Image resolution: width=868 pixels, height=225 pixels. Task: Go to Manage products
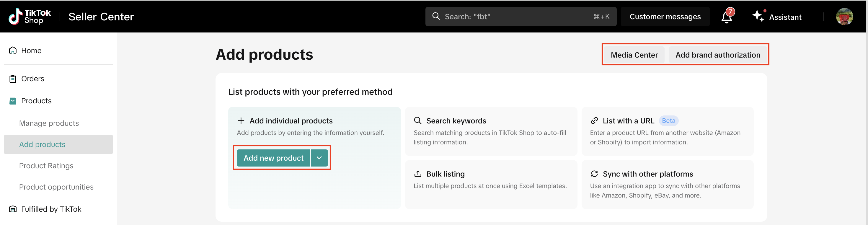click(x=49, y=123)
